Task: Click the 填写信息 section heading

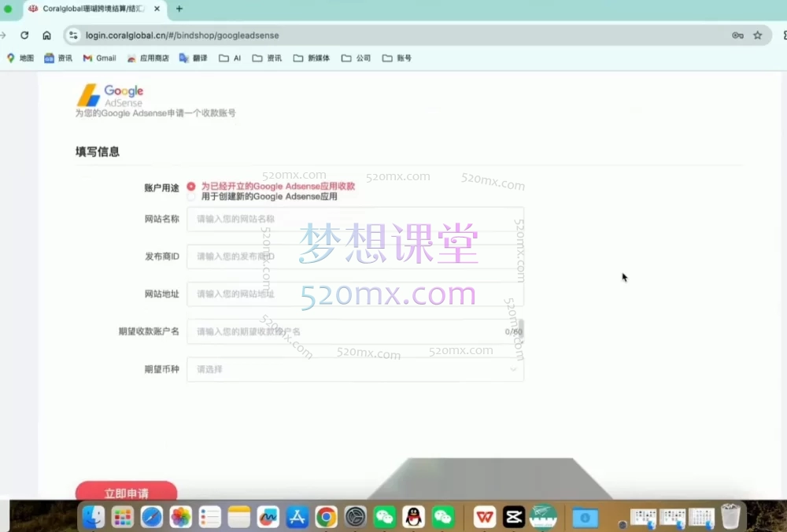Action: (x=98, y=152)
